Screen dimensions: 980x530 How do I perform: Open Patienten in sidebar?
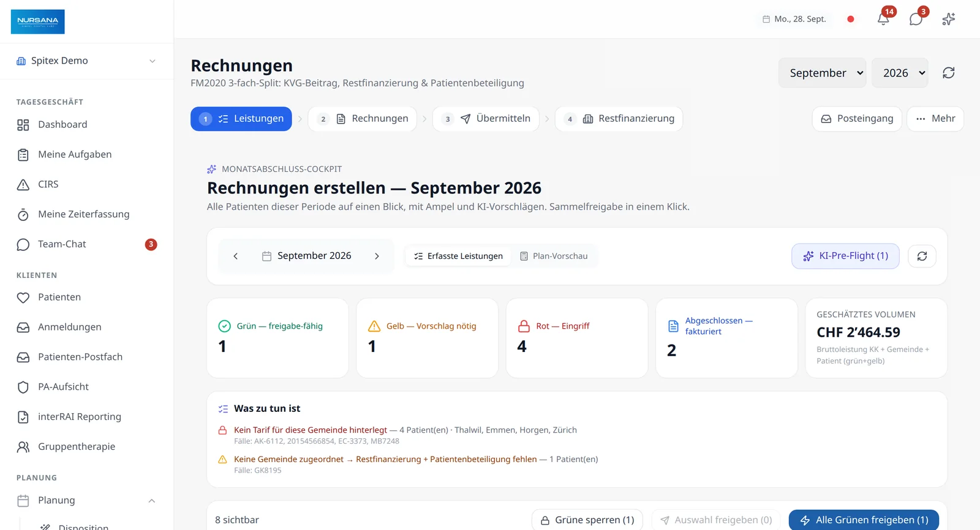click(86, 297)
